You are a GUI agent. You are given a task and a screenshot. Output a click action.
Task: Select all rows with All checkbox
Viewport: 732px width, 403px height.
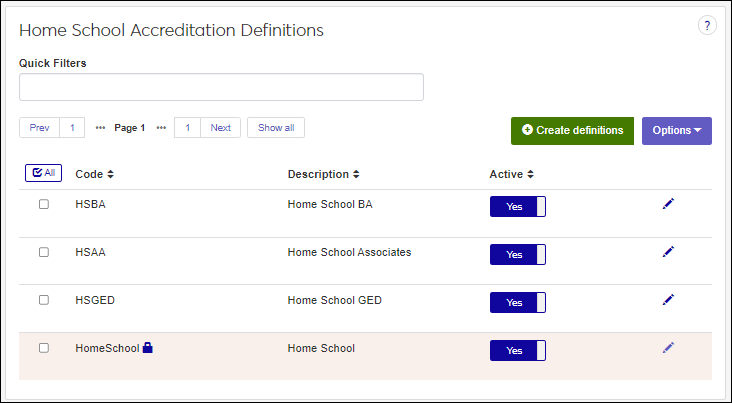click(x=43, y=173)
